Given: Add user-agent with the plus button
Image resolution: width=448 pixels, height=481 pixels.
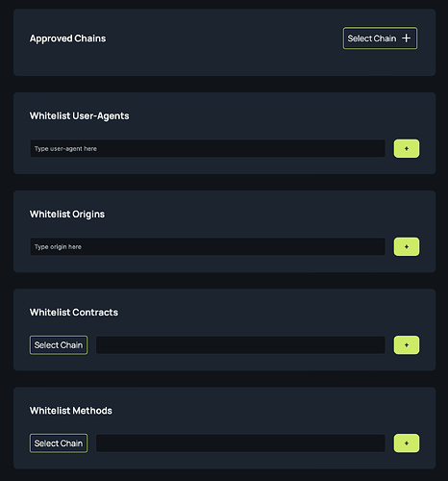Looking at the screenshot, I should 407,148.
